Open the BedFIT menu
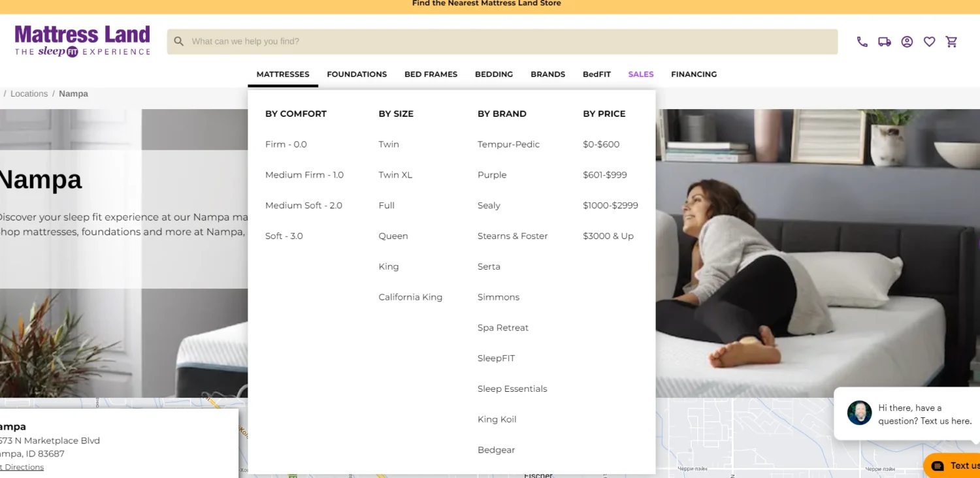The height and width of the screenshot is (478, 980). click(596, 74)
